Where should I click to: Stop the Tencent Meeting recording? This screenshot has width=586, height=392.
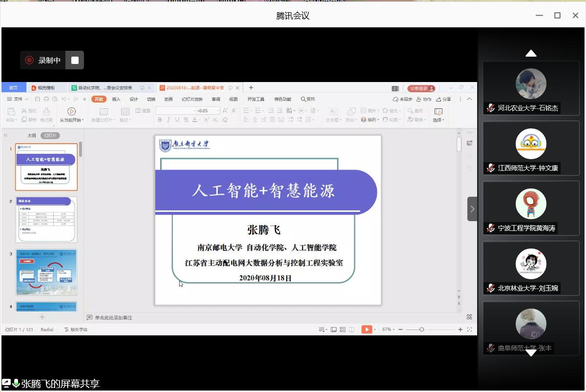(75, 60)
